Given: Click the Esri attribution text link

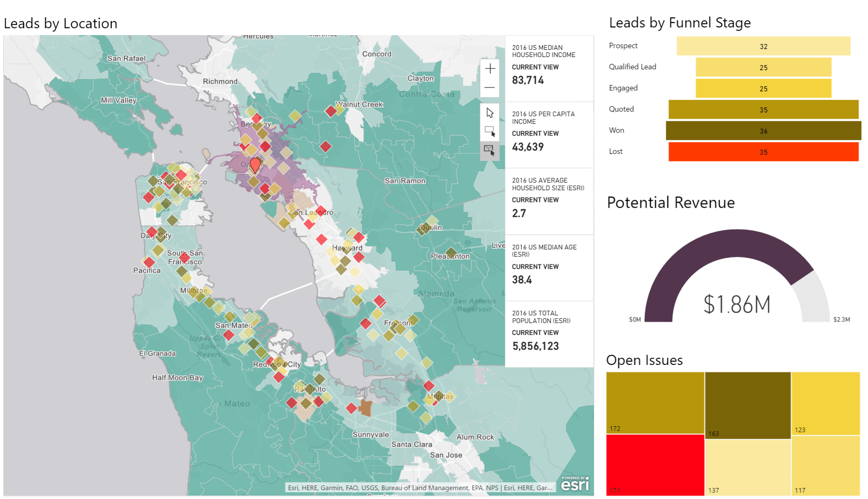Looking at the screenshot, I should coord(419,487).
